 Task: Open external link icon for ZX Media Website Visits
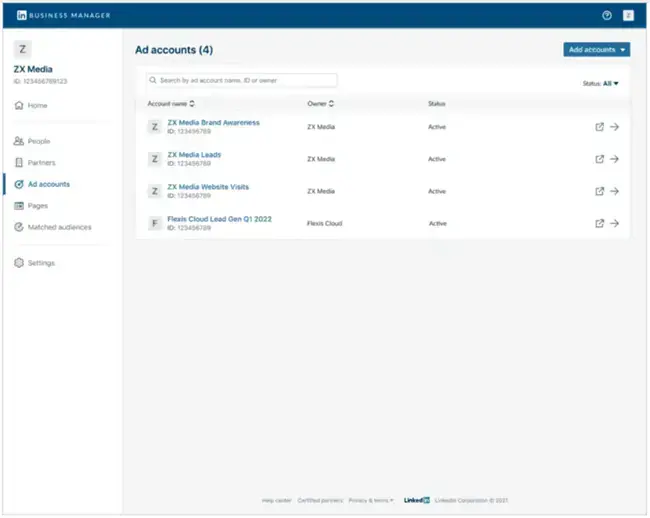tap(599, 191)
